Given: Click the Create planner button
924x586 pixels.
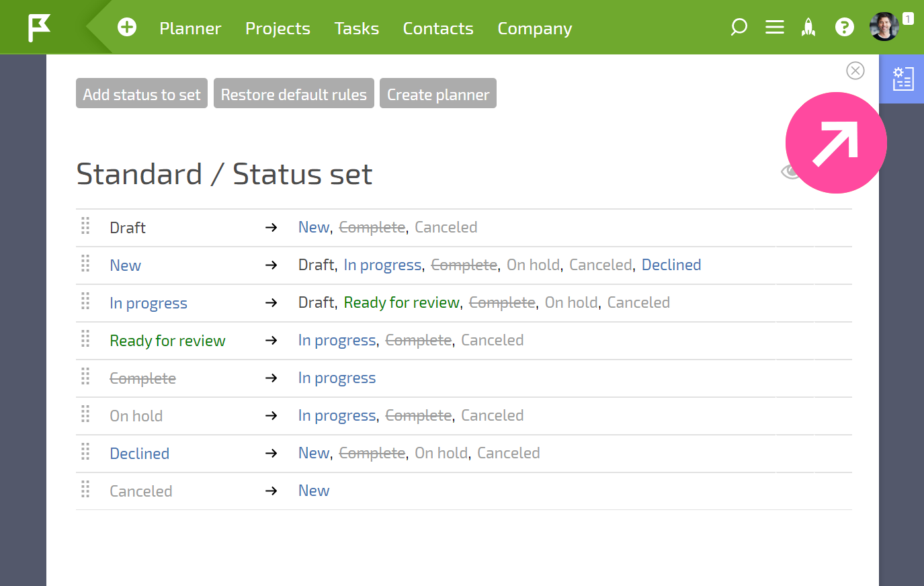Looking at the screenshot, I should 438,93.
